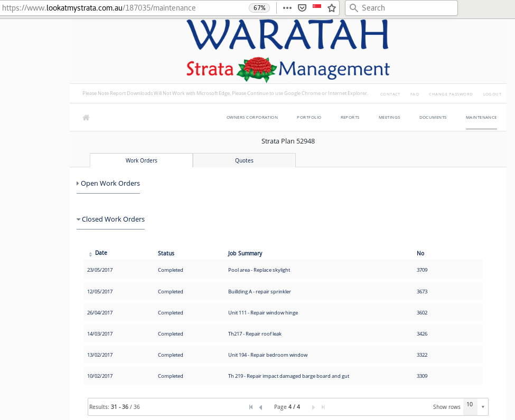Image resolution: width=515 pixels, height=420 pixels.
Task: Click the Strata Plan 52948 heading
Action: coord(288,141)
